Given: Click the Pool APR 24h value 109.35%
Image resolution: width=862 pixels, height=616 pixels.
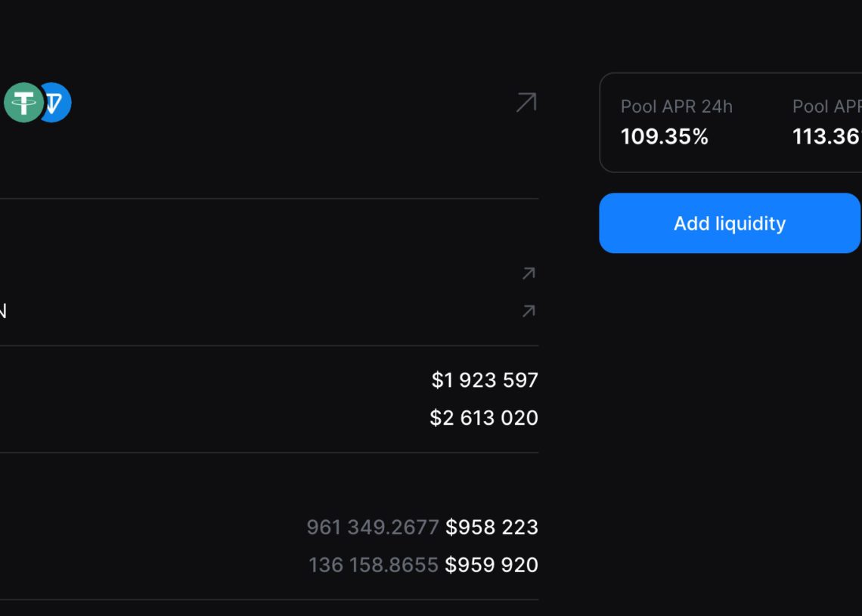Looking at the screenshot, I should pyautogui.click(x=665, y=137).
